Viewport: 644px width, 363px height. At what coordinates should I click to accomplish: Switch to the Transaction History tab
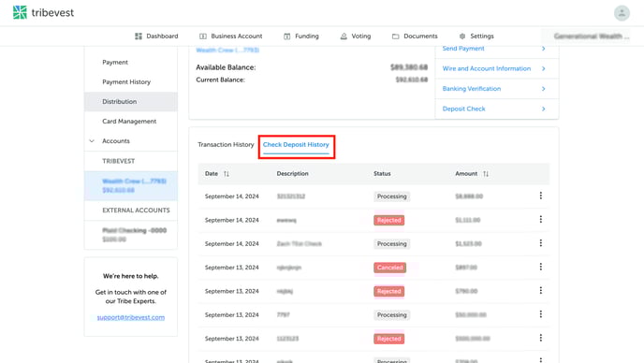click(x=226, y=144)
